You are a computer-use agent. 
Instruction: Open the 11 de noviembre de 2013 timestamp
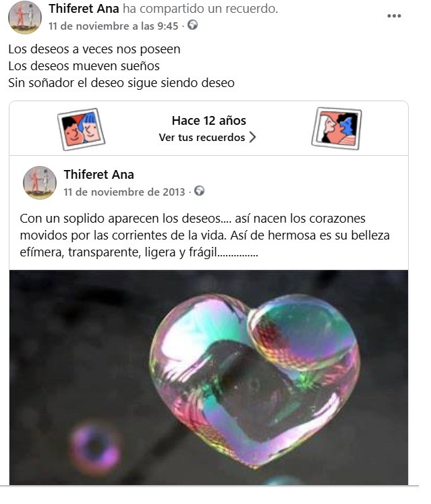pyautogui.click(x=124, y=192)
